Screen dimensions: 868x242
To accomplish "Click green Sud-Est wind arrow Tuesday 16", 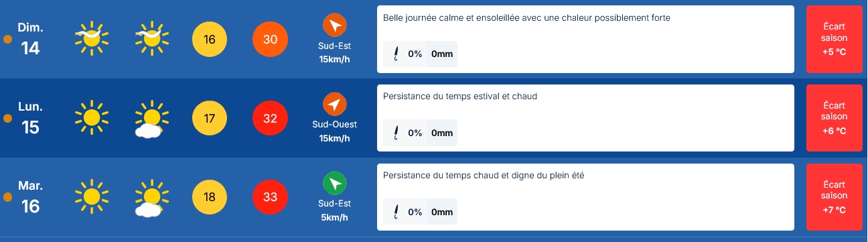I will [x=335, y=184].
